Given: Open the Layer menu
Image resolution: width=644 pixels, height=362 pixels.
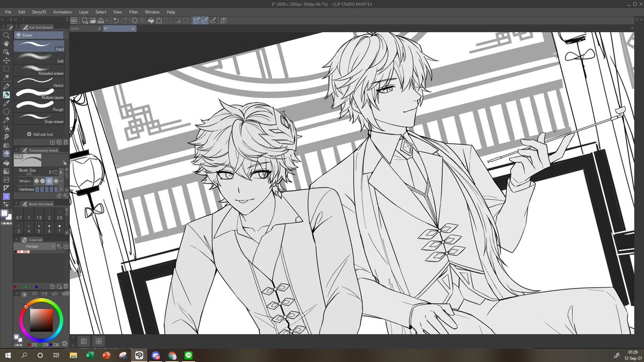Looking at the screenshot, I should [84, 12].
